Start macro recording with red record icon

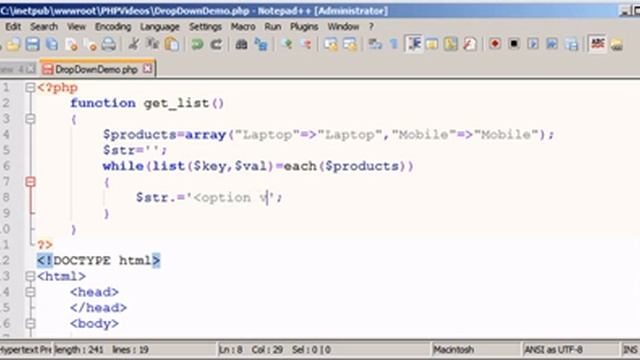(495, 44)
